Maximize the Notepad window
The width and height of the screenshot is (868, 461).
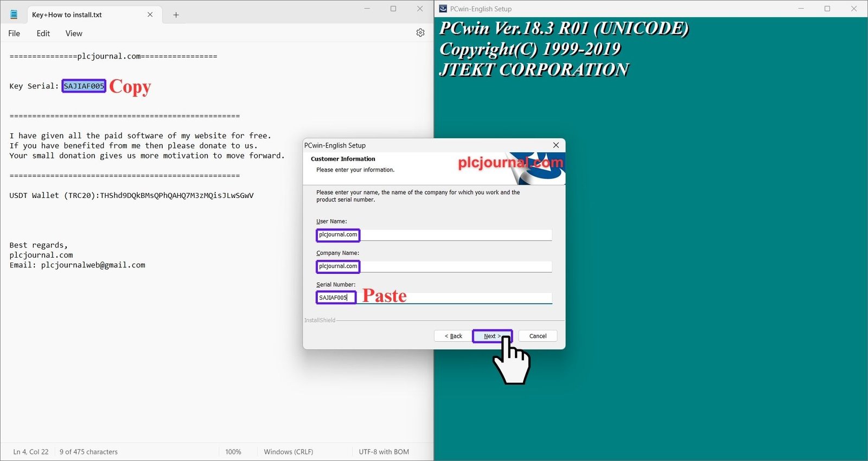393,9
